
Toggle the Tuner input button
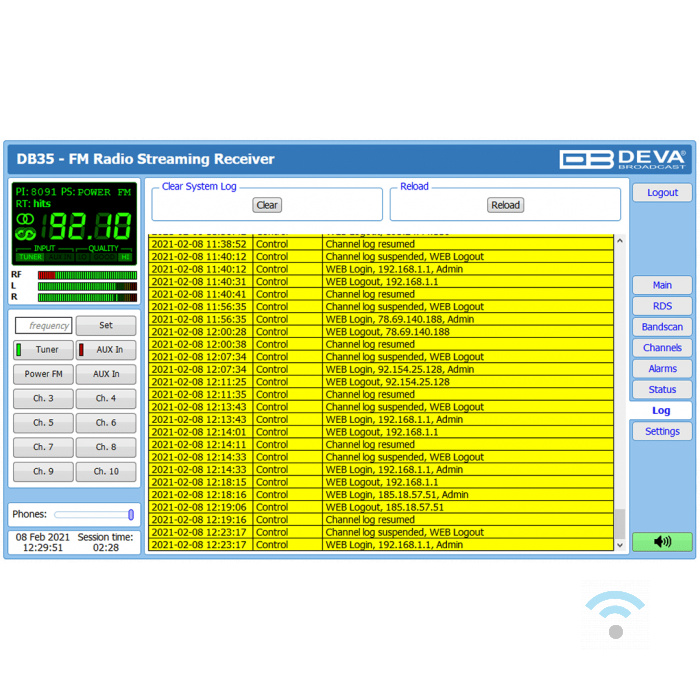tap(43, 350)
